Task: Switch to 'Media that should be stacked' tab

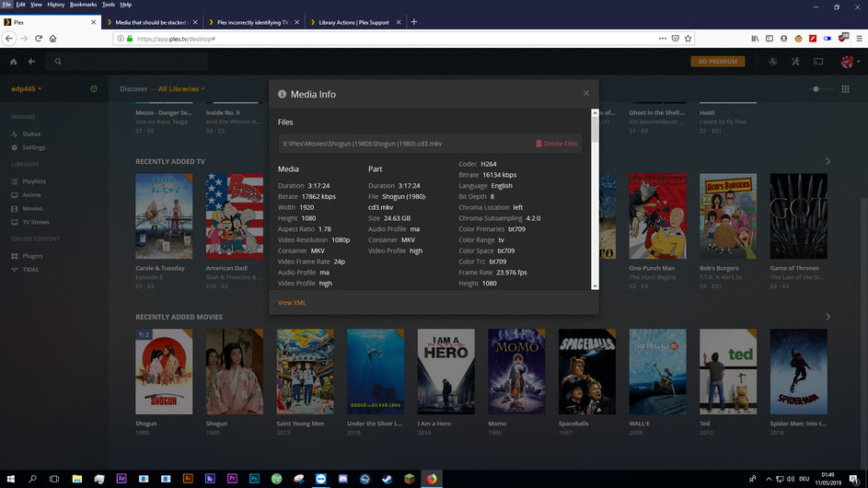Action: (x=151, y=22)
